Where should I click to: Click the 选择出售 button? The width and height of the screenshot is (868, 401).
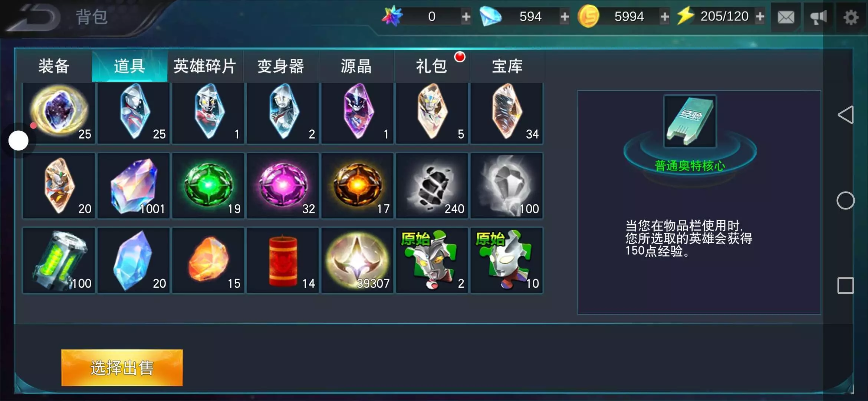[x=122, y=368]
